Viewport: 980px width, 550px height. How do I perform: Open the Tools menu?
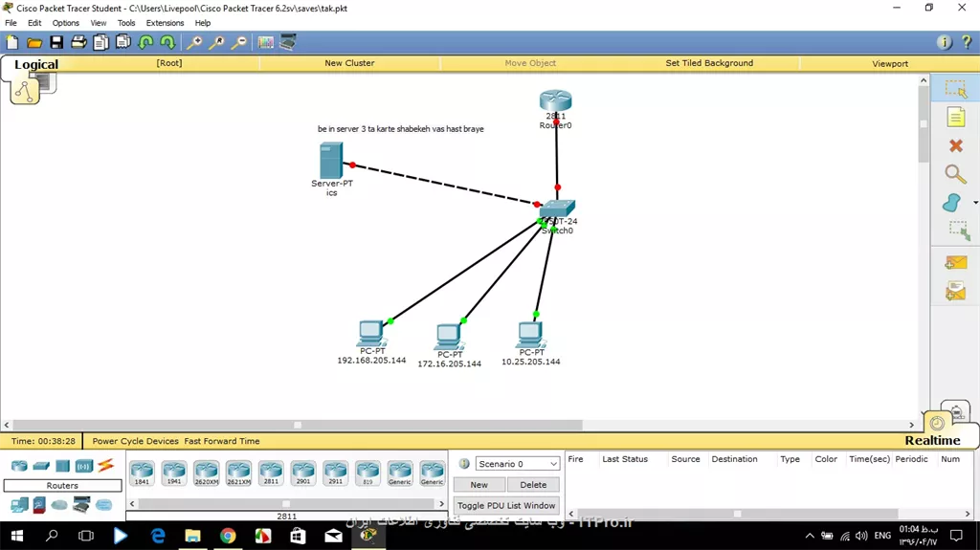coord(126,23)
